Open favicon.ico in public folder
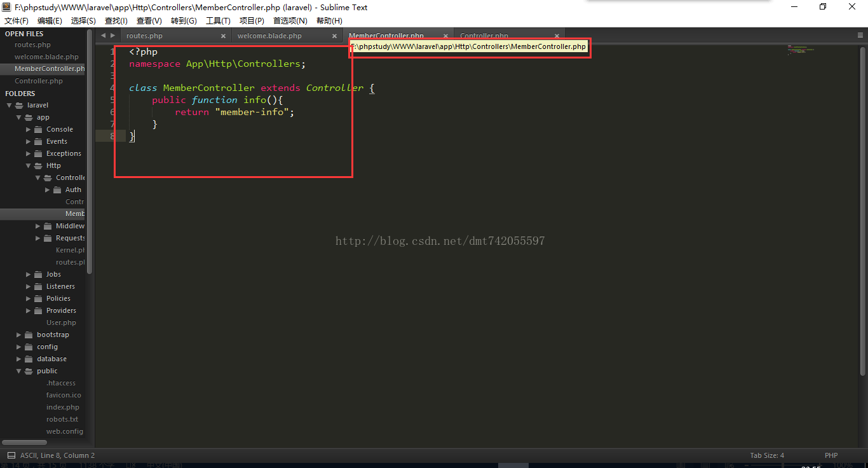 click(x=64, y=396)
